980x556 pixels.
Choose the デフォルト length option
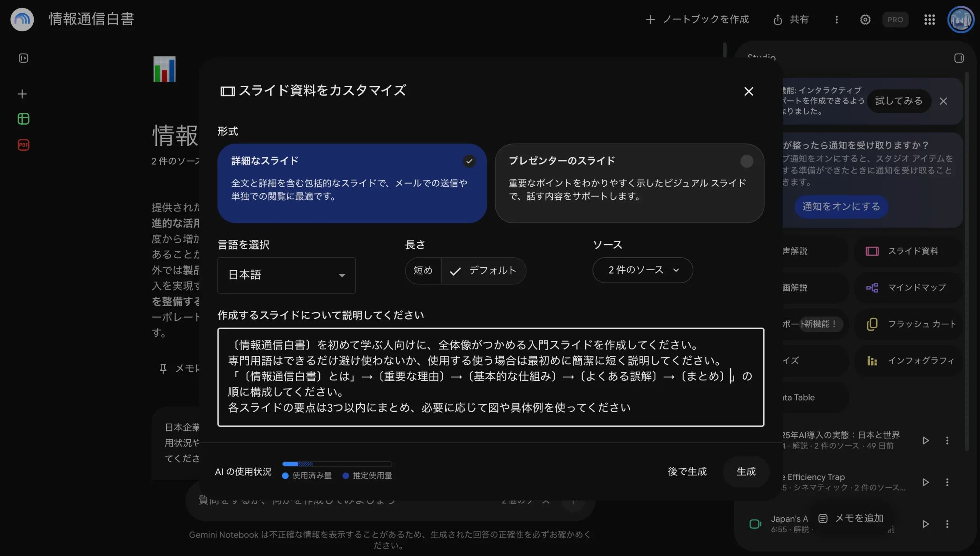483,271
